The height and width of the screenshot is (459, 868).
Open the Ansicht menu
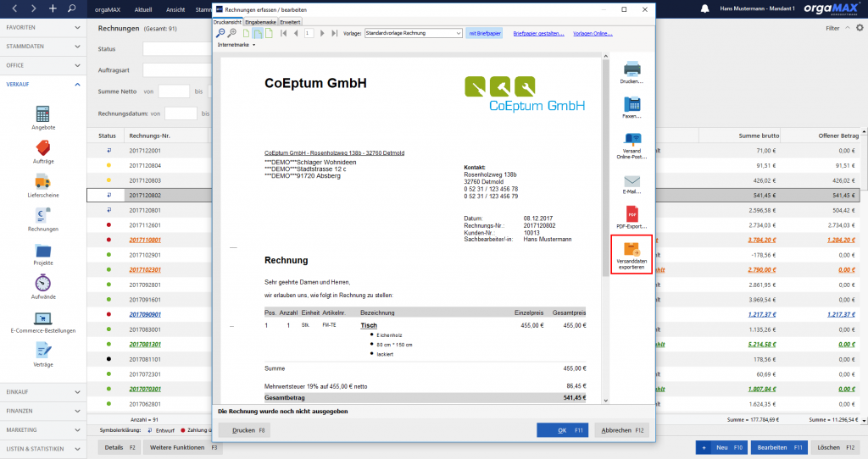click(x=175, y=9)
